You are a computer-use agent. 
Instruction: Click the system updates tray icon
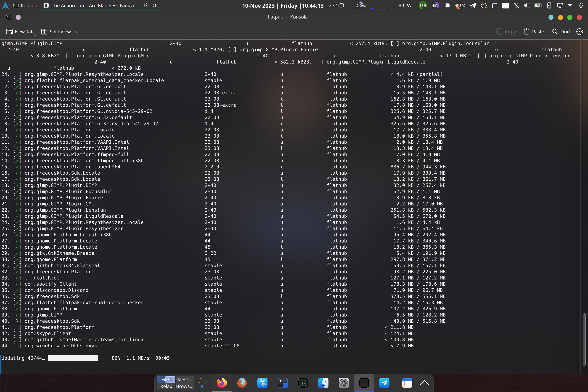pos(484,5)
